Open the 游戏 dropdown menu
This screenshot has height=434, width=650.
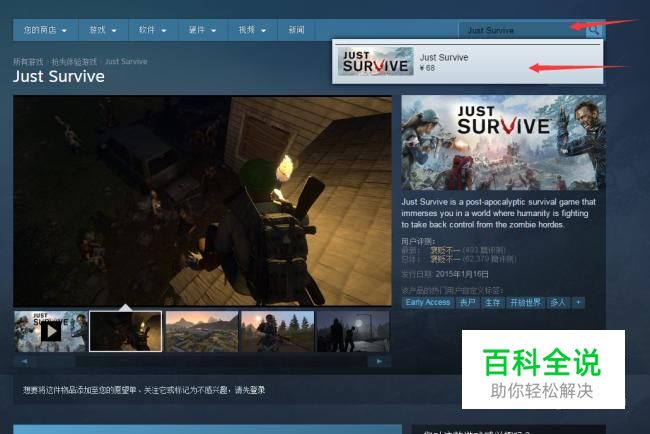coord(103,30)
